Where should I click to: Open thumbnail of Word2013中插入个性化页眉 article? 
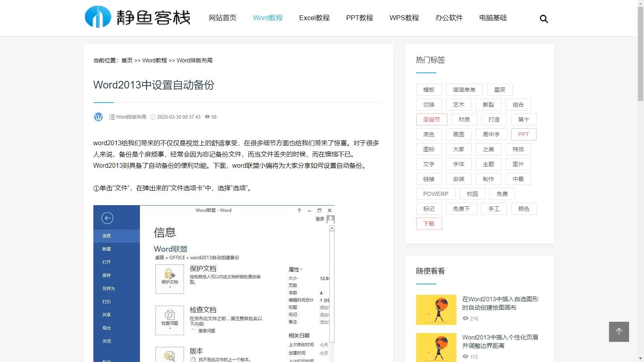(x=436, y=347)
